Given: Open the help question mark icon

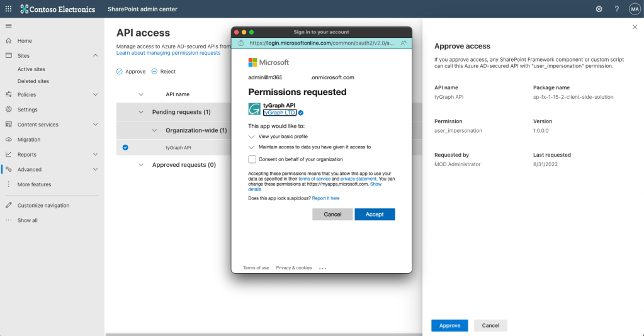Looking at the screenshot, I should pyautogui.click(x=616, y=9).
